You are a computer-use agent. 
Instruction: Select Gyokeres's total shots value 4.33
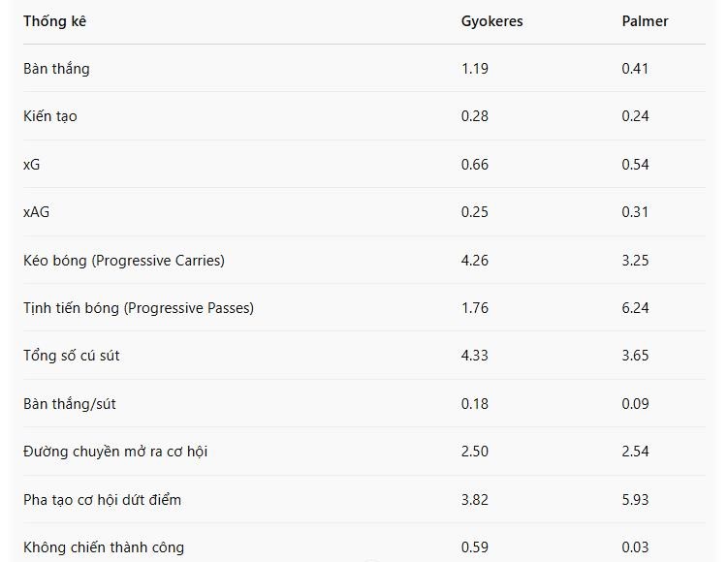tap(475, 356)
